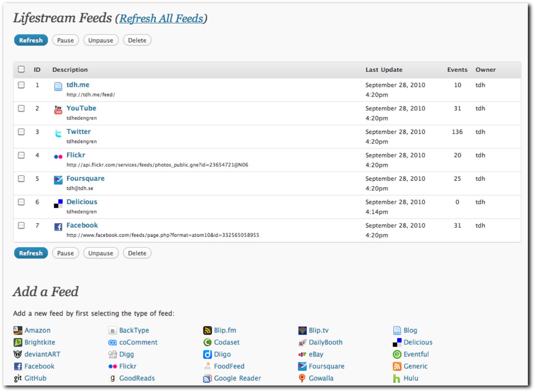This screenshot has height=392, width=535.
Task: Click the Gowalla pin icon
Action: pos(302,378)
